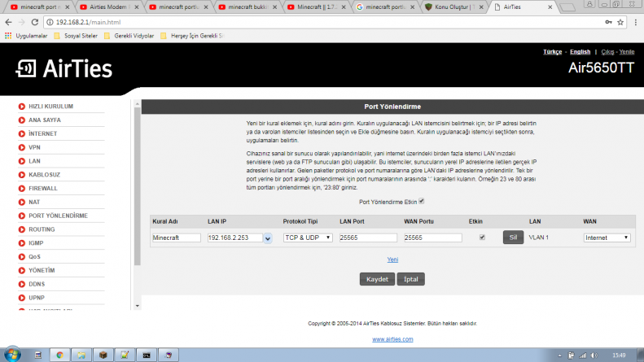Select PORT YÖNLENDİRME in sidebar

tap(58, 216)
